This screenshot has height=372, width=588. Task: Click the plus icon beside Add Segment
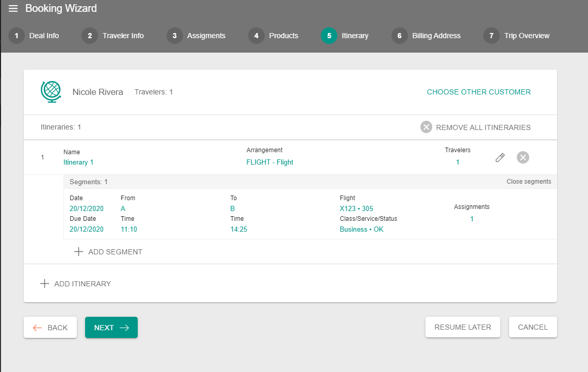coord(78,252)
